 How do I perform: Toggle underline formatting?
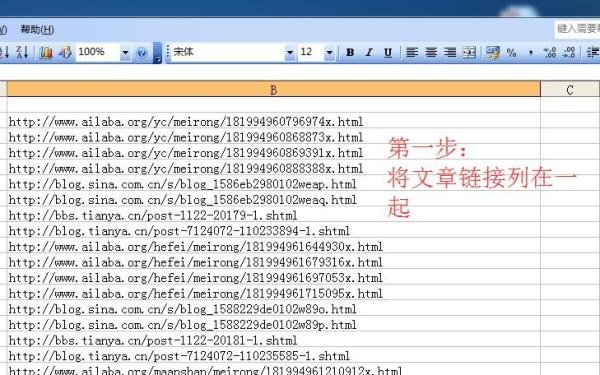click(x=388, y=52)
